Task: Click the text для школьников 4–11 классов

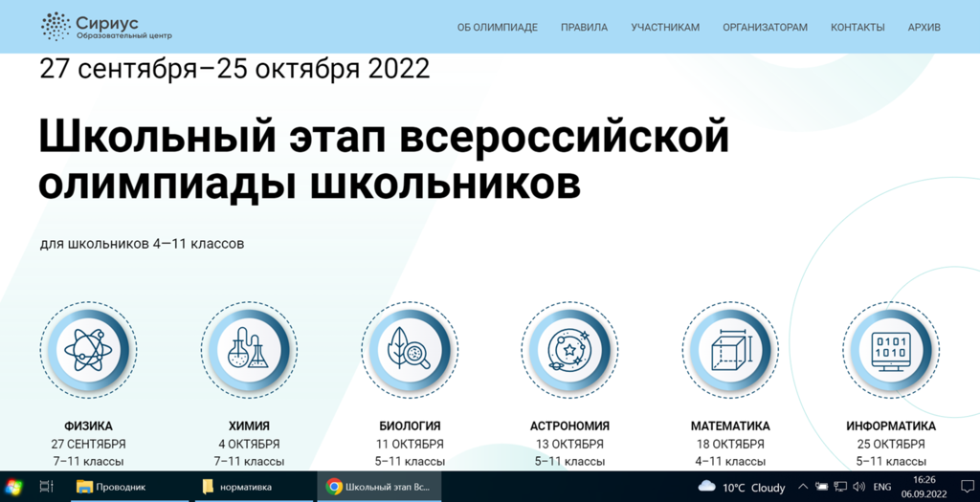Action: coord(142,244)
